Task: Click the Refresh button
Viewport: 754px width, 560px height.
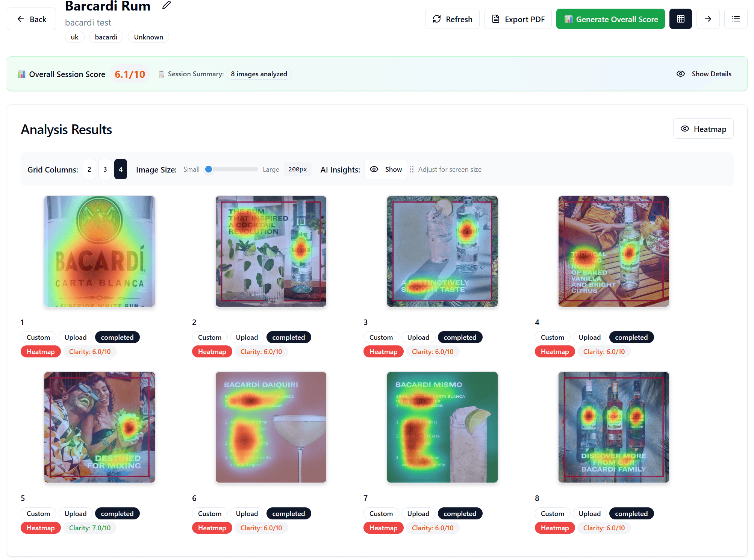Action: 452,19
